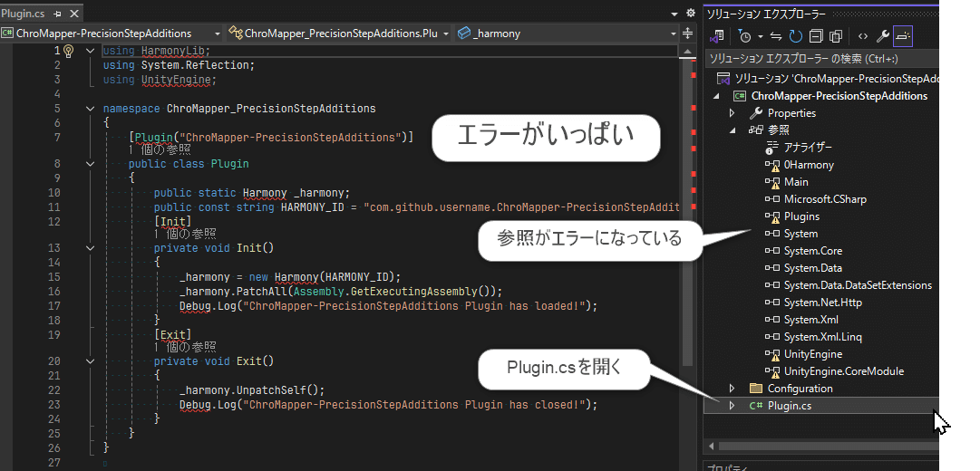Select the Main reference with warning

[796, 182]
